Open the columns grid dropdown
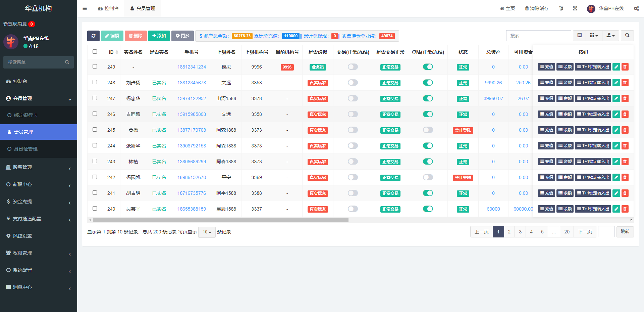 tap(594, 36)
